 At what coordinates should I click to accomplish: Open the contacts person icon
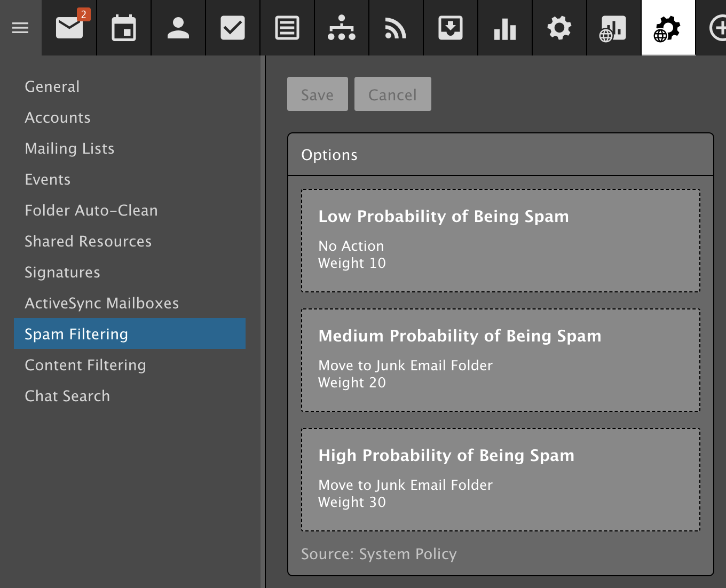(x=178, y=28)
